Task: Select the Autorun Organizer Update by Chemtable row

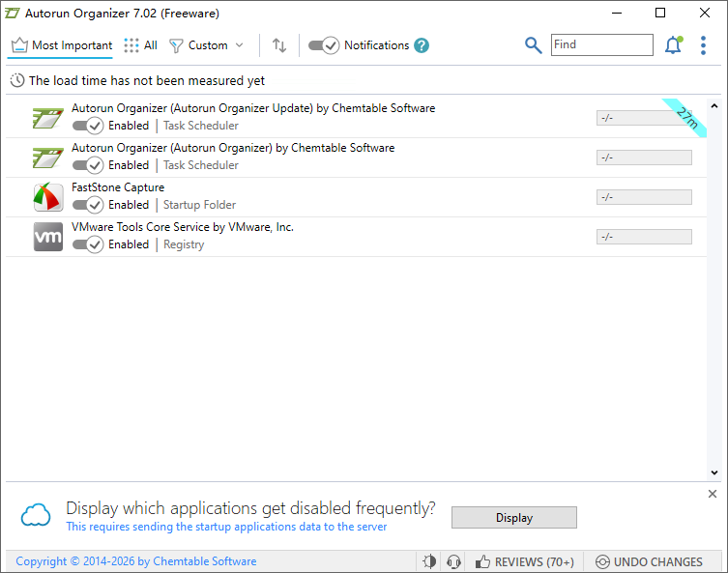Action: (x=356, y=118)
